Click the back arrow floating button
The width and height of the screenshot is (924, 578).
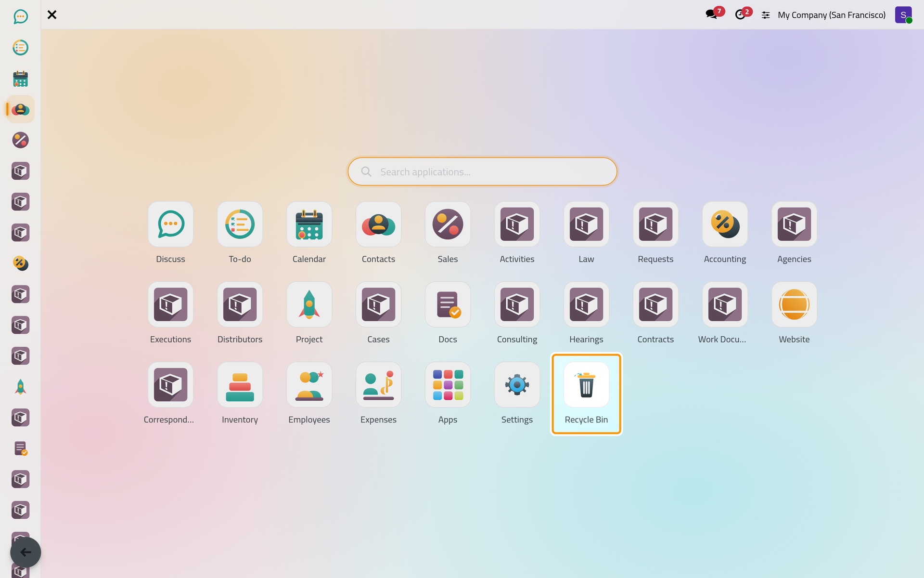[26, 552]
